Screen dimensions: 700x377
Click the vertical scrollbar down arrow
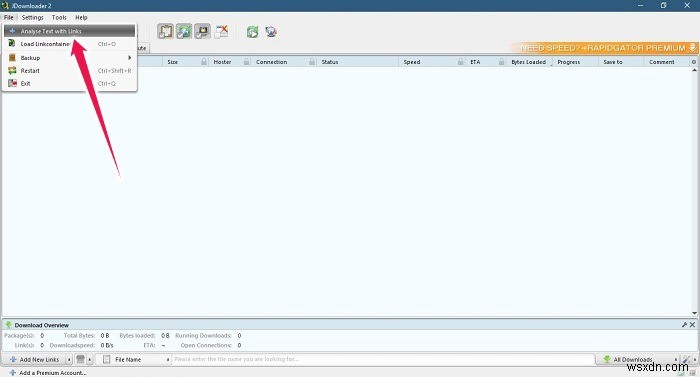[694, 313]
